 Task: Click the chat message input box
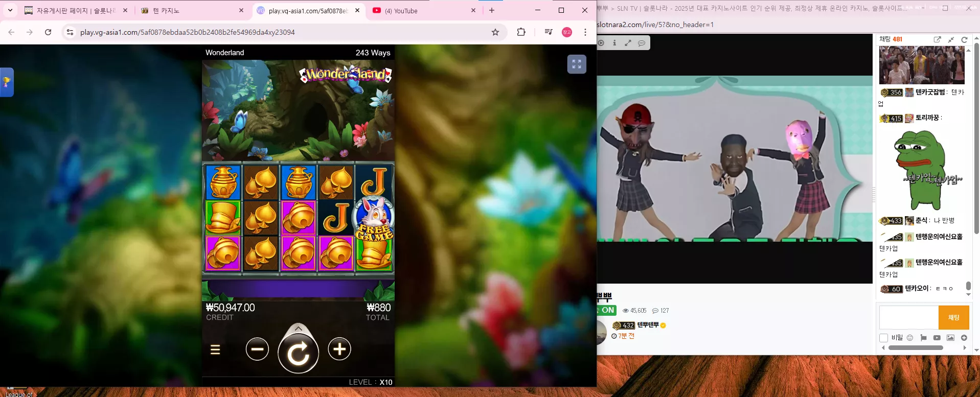point(909,317)
